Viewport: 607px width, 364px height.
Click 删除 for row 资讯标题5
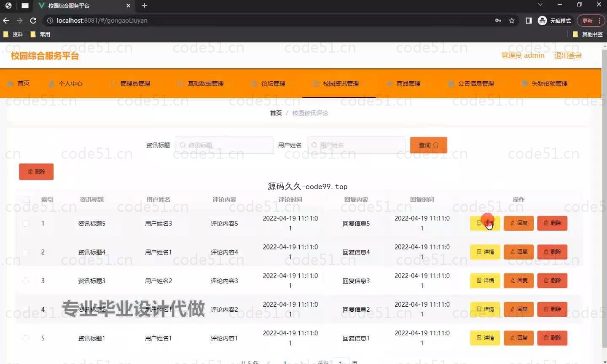(x=553, y=223)
